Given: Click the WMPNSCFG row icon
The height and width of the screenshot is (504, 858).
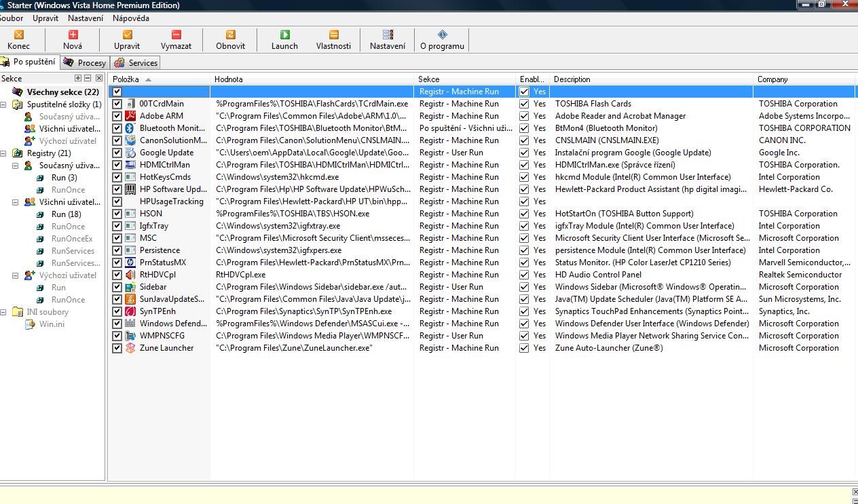Looking at the screenshot, I should (x=131, y=336).
